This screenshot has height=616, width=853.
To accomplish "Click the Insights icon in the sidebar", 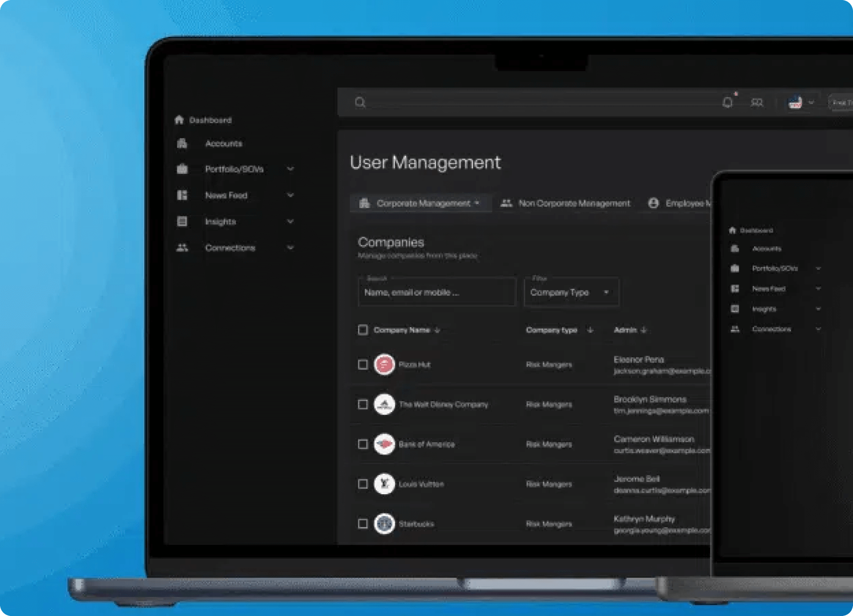I will 182,222.
